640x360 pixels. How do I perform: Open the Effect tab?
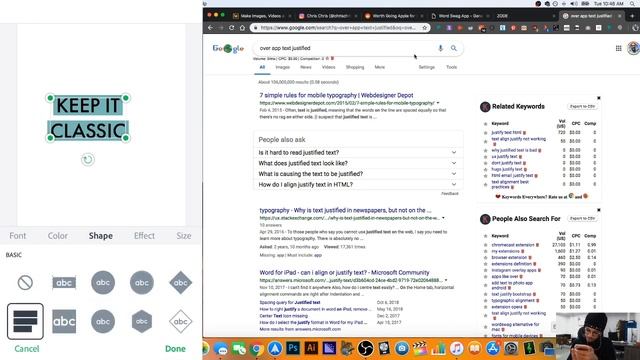click(144, 236)
